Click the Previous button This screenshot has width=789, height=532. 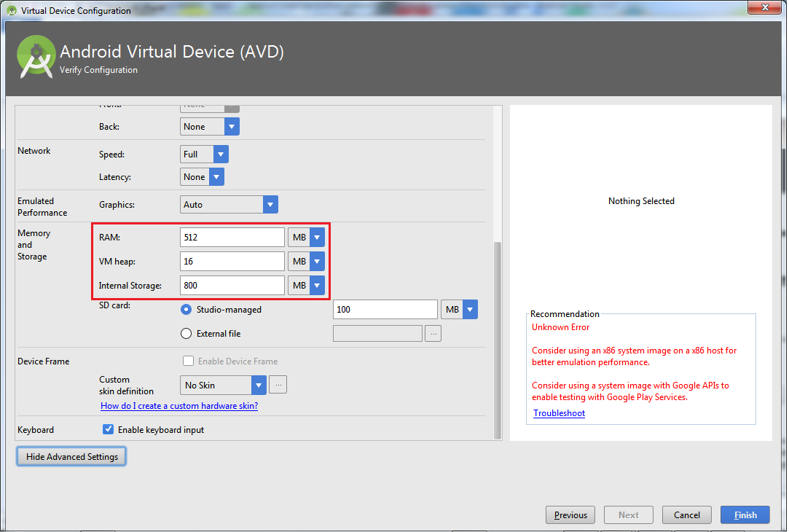[x=570, y=515]
